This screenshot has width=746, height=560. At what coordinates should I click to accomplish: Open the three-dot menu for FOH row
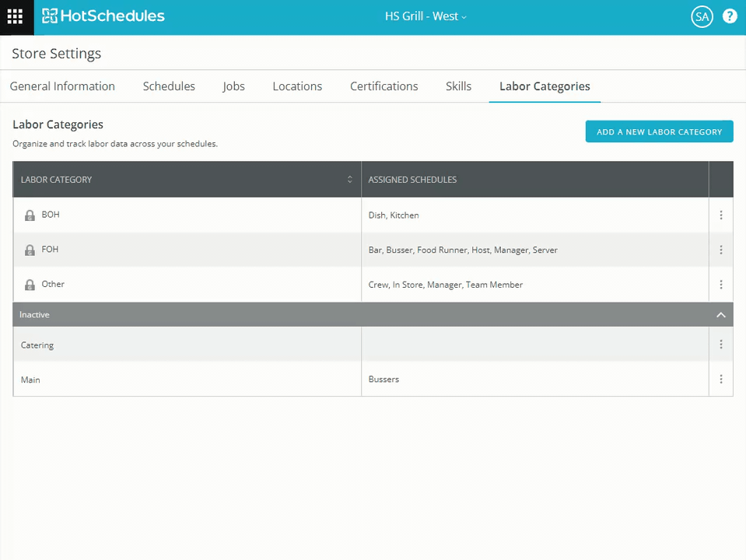[x=721, y=250]
